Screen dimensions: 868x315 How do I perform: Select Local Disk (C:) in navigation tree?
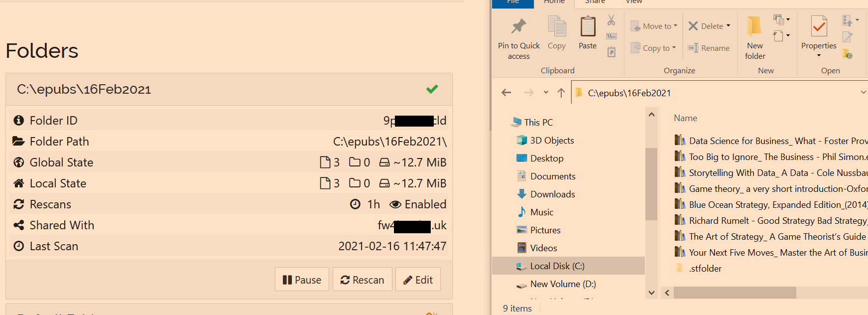tap(557, 266)
